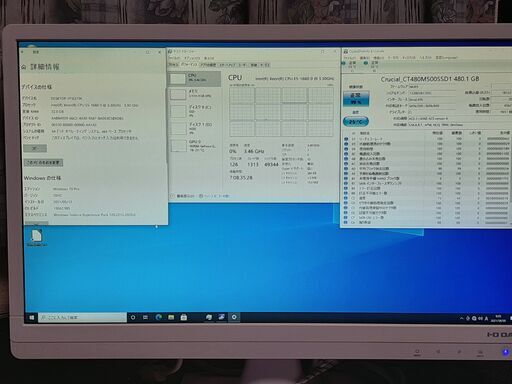The image size is (512, 384).
Task: Select the メモリ item in the performance sidebar
Action: point(195,94)
